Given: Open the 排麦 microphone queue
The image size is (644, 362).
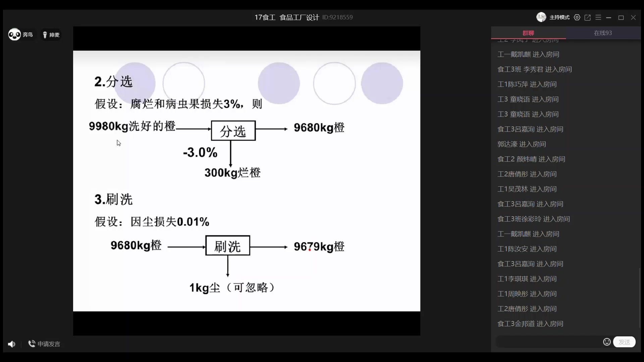Looking at the screenshot, I should [51, 35].
